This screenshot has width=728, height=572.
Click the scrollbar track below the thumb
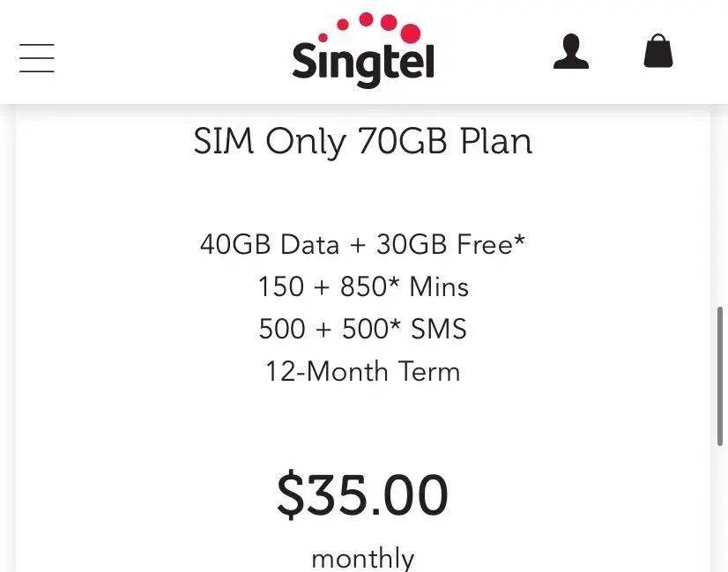721,511
